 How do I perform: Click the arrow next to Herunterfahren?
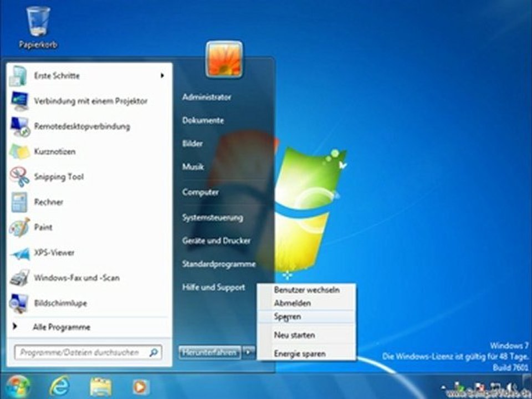click(249, 352)
